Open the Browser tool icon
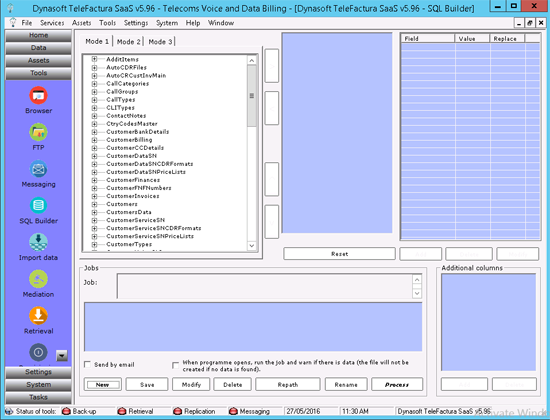Screen dimensions: 550x420 click(x=38, y=95)
